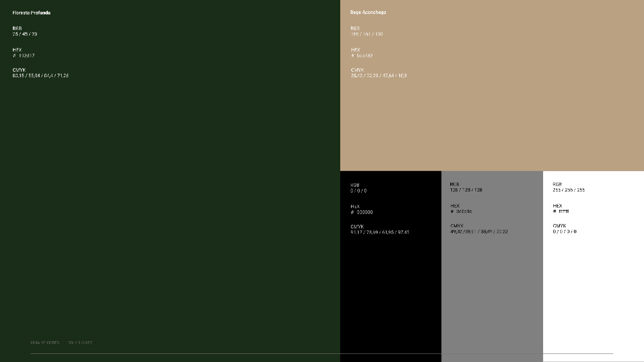
Task: Click the green swatch CMYK values
Action: point(41,76)
